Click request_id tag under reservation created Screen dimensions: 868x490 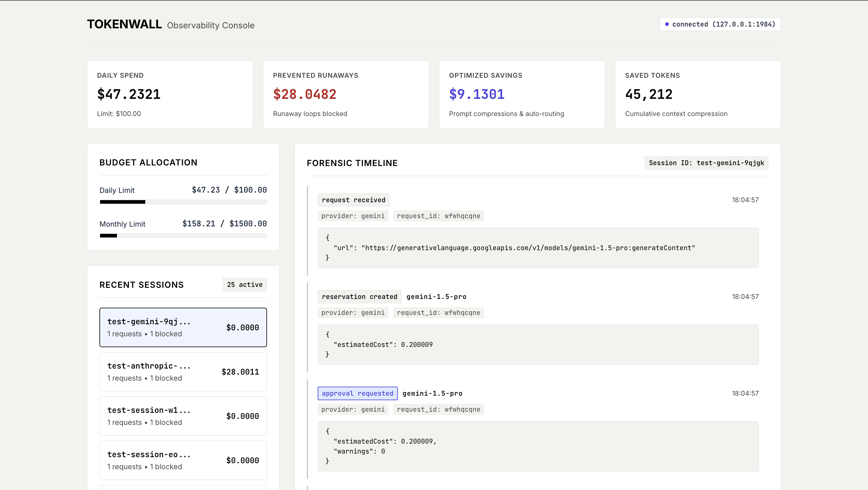click(439, 313)
